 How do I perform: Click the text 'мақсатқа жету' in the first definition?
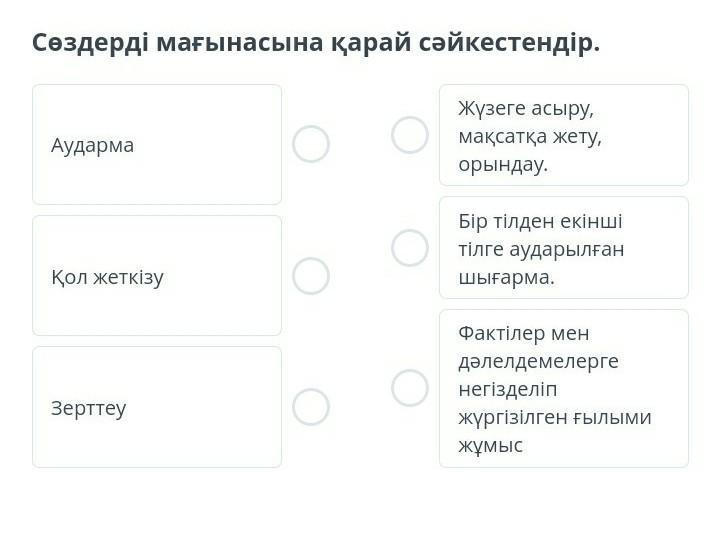tap(530, 136)
